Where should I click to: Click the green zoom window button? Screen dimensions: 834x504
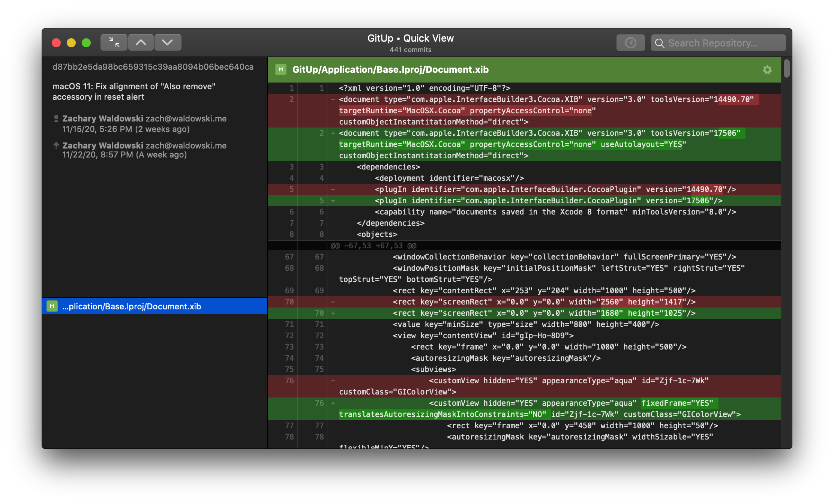click(x=86, y=43)
